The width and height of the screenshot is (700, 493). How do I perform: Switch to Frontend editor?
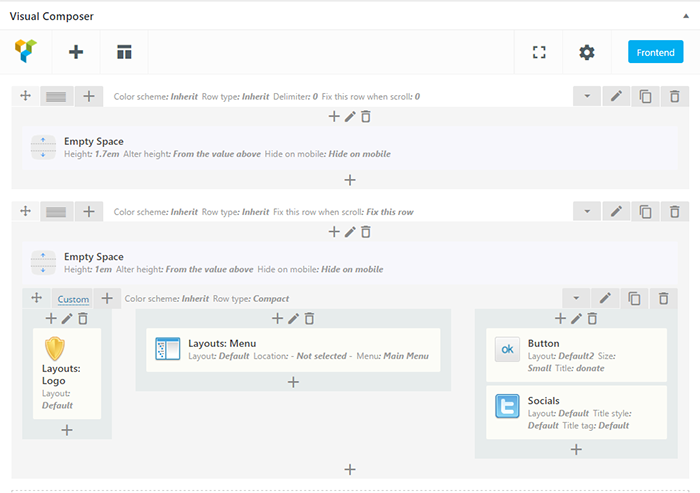[x=655, y=52]
